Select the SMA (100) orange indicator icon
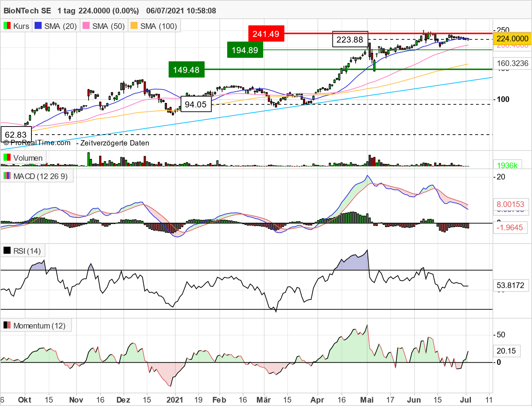 coord(134,25)
